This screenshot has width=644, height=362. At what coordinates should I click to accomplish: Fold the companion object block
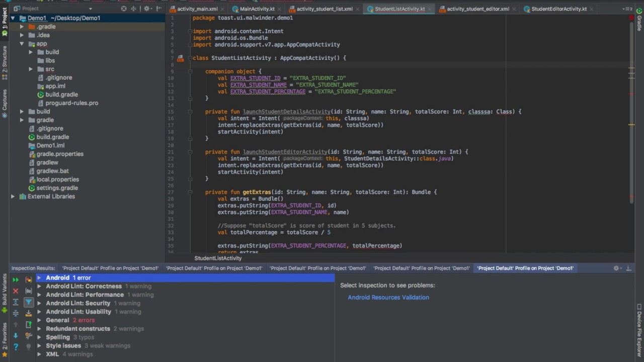(190, 71)
